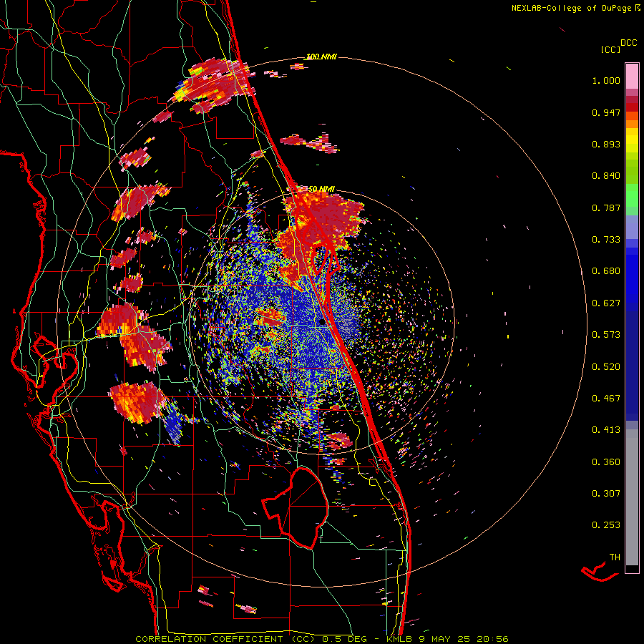Select the 0.947 scale value
Image resolution: width=644 pixels, height=644 pixels.
coord(606,112)
